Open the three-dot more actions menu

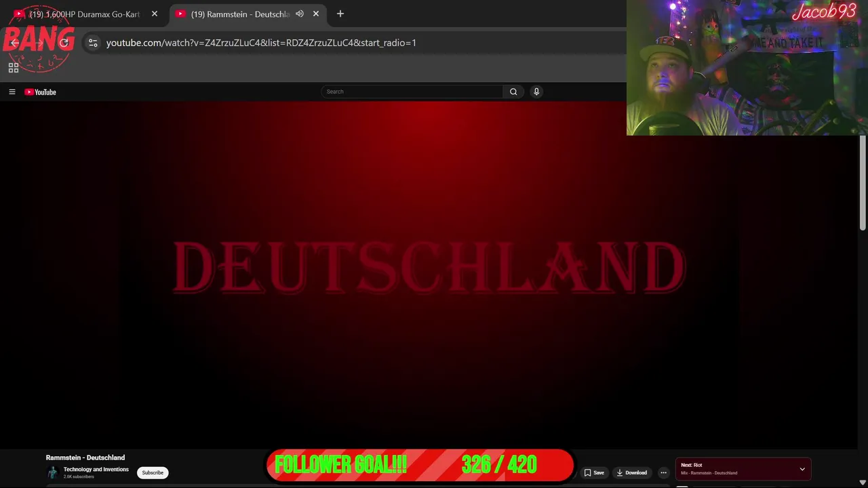pos(663,472)
